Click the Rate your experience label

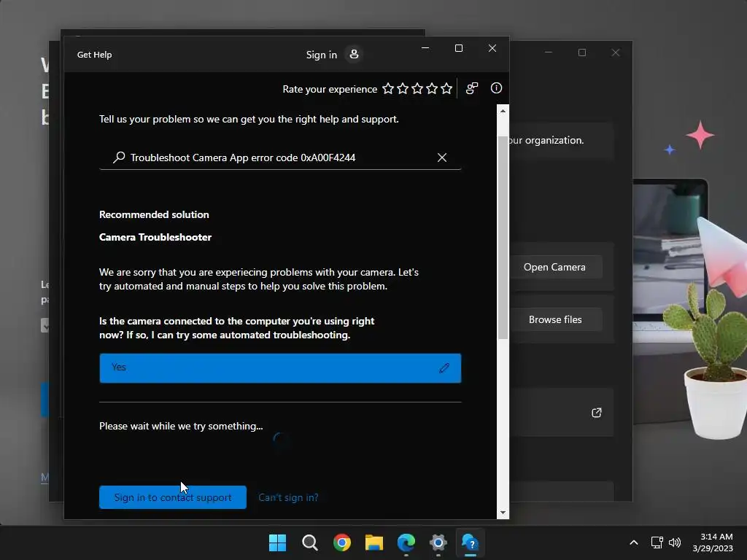click(x=330, y=89)
